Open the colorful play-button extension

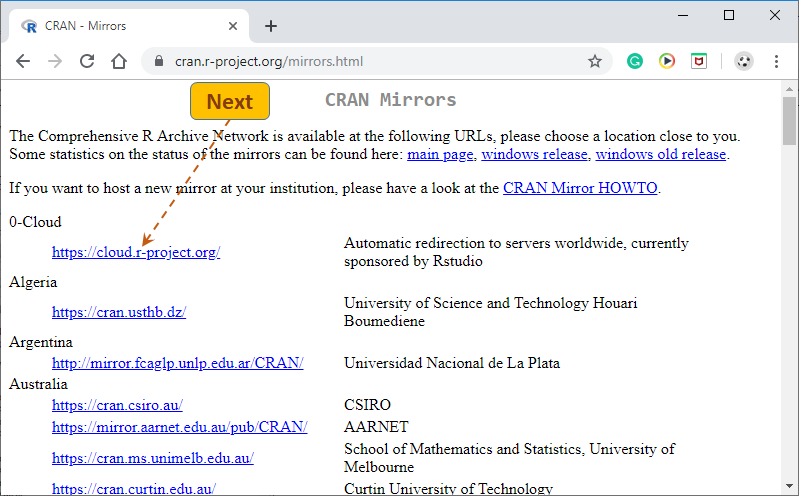point(667,61)
